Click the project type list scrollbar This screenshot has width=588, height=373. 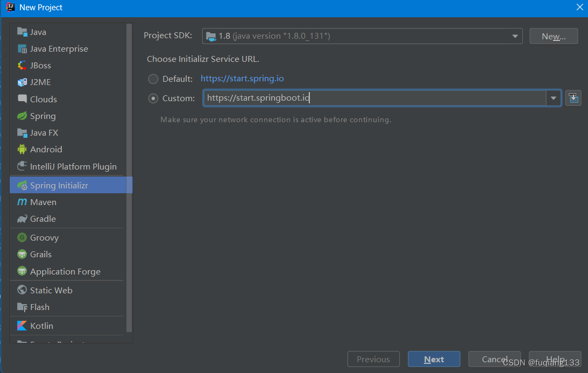click(129, 178)
